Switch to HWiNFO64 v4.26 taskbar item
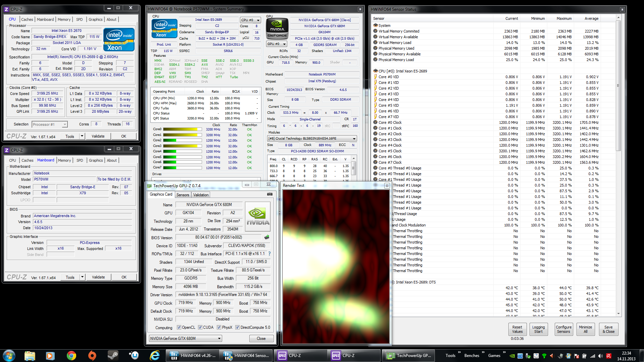Viewport: 644px width, 362px height. [193, 356]
